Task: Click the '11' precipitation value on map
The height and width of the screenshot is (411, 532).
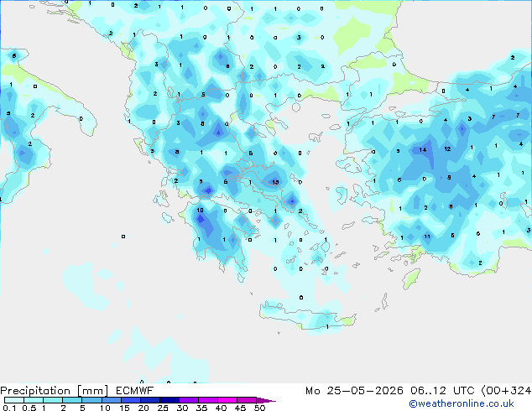Action: click(x=427, y=237)
